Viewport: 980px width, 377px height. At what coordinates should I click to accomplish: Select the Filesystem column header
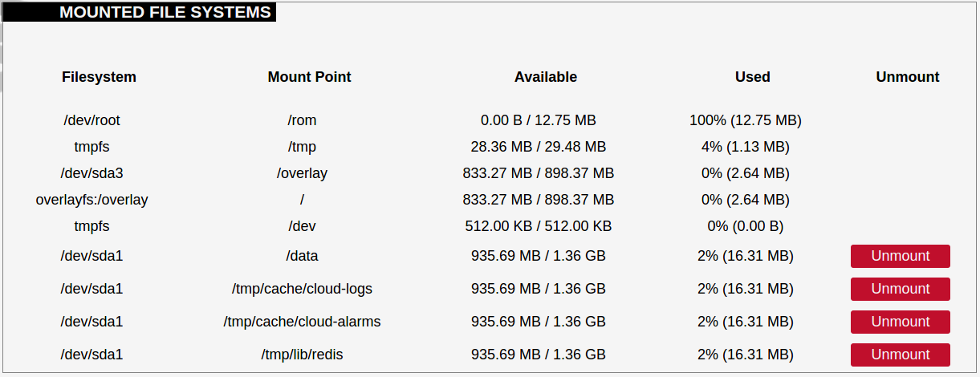(x=99, y=77)
